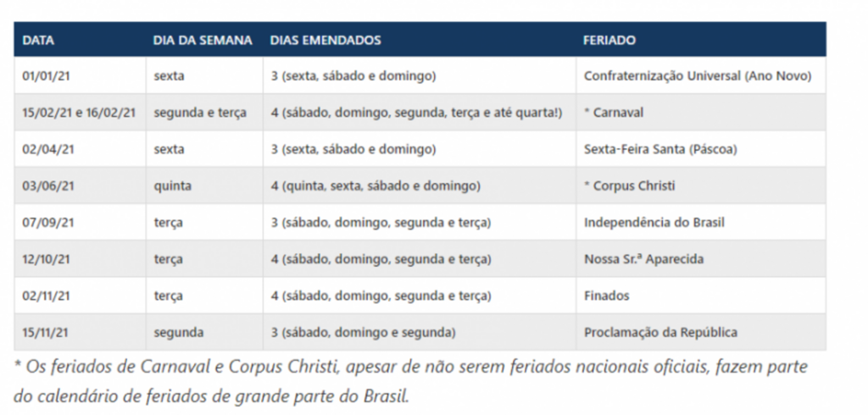The height and width of the screenshot is (415, 868).
Task: Click the 'segunda e terça' weekday cell
Action: (x=204, y=113)
